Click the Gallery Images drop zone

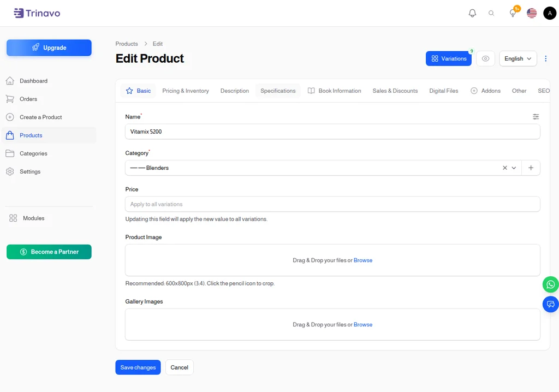click(x=332, y=325)
